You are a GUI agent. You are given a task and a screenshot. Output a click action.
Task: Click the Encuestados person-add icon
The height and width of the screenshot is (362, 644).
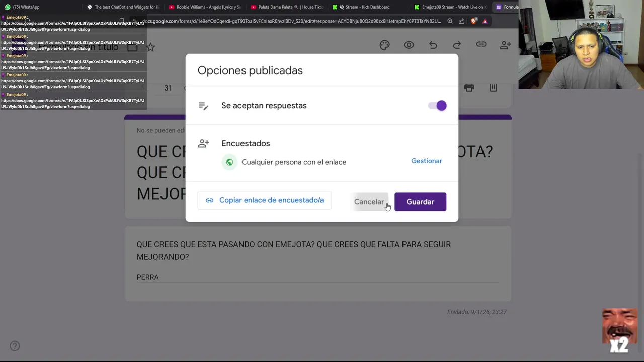coord(203,144)
